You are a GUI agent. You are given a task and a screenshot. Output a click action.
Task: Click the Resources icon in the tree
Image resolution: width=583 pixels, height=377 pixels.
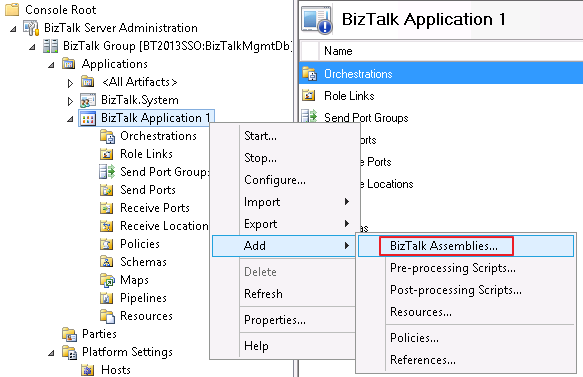[107, 316]
